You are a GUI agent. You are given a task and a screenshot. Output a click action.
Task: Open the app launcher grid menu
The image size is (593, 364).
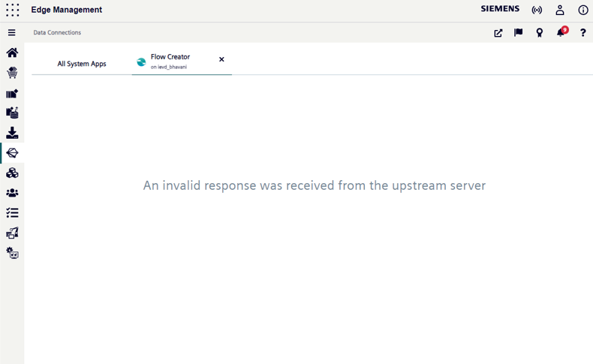click(12, 10)
